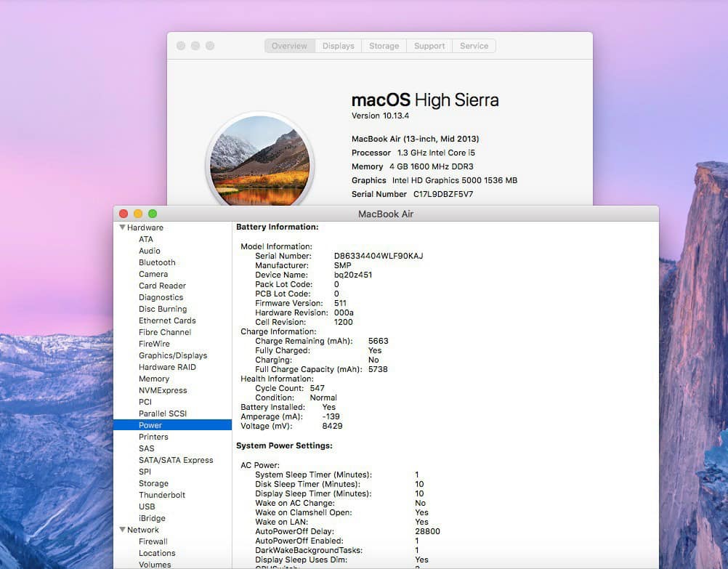
Task: Select the Support tab
Action: [x=429, y=46]
